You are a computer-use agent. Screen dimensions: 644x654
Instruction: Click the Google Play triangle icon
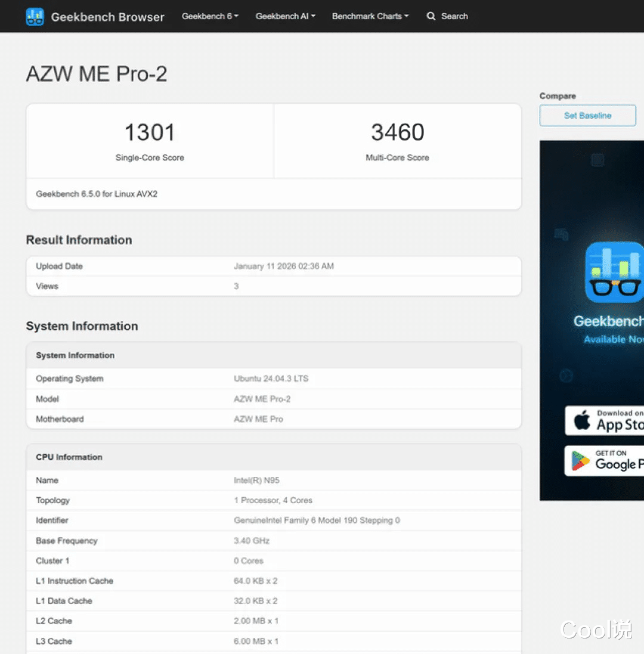pos(580,461)
